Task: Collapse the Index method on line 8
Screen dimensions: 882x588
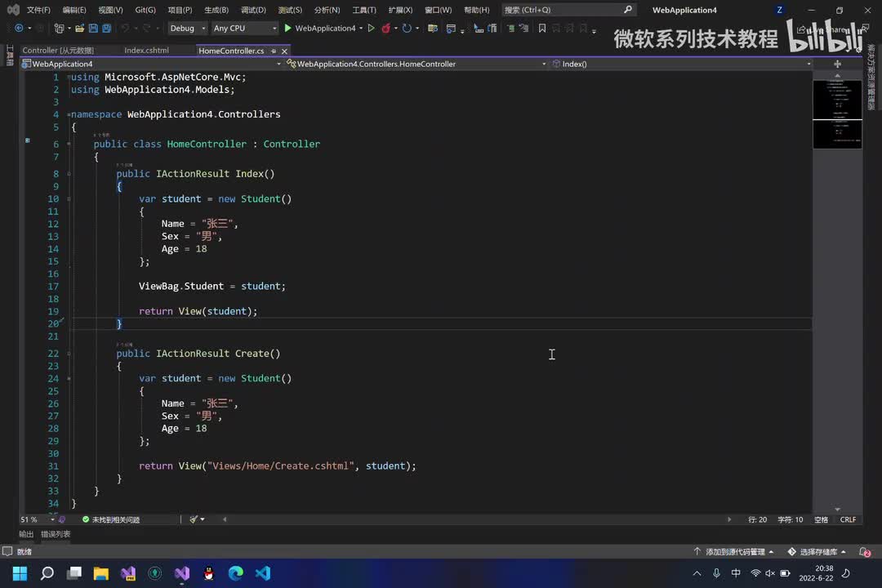Action: coord(69,174)
